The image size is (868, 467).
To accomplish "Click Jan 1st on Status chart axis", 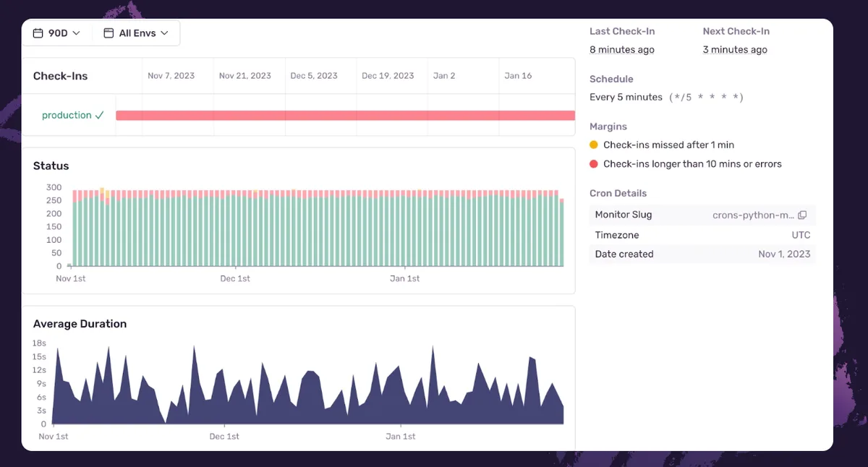I will 404,278.
